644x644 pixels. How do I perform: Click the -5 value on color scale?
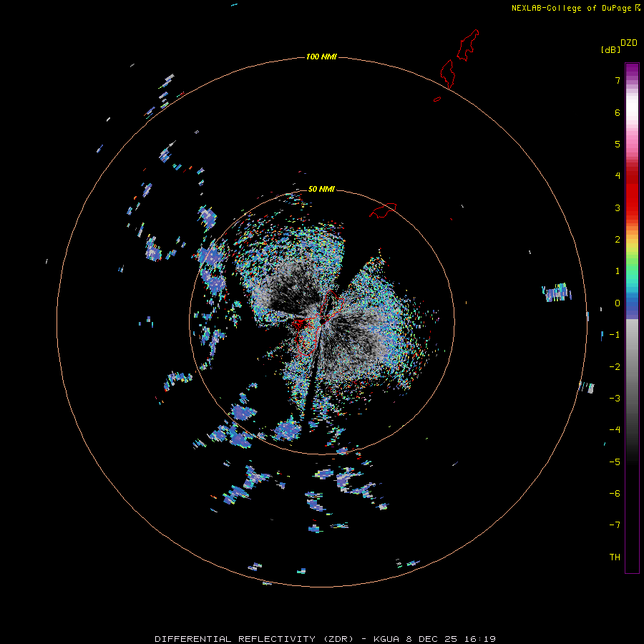pos(615,462)
